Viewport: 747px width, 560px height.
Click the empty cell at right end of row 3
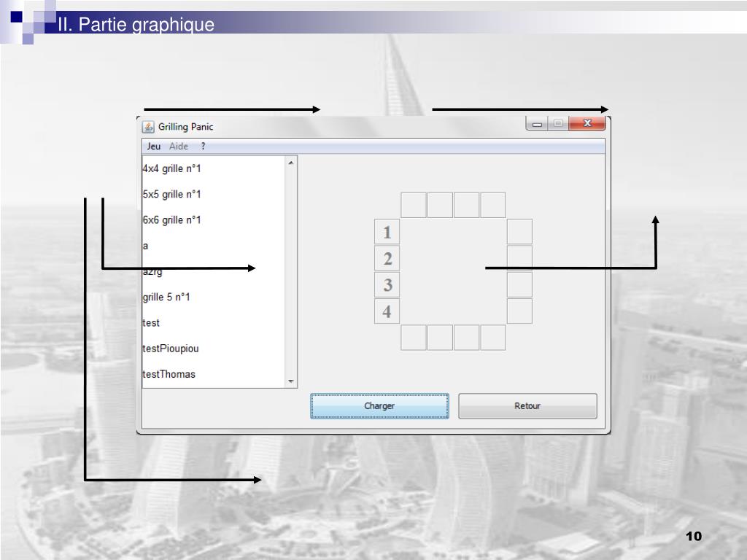pos(519,285)
